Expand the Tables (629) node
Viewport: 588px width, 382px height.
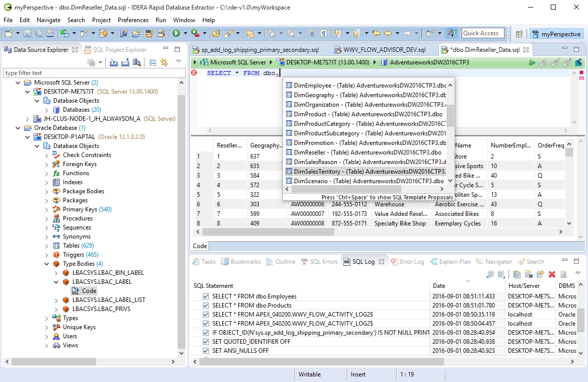[47, 246]
